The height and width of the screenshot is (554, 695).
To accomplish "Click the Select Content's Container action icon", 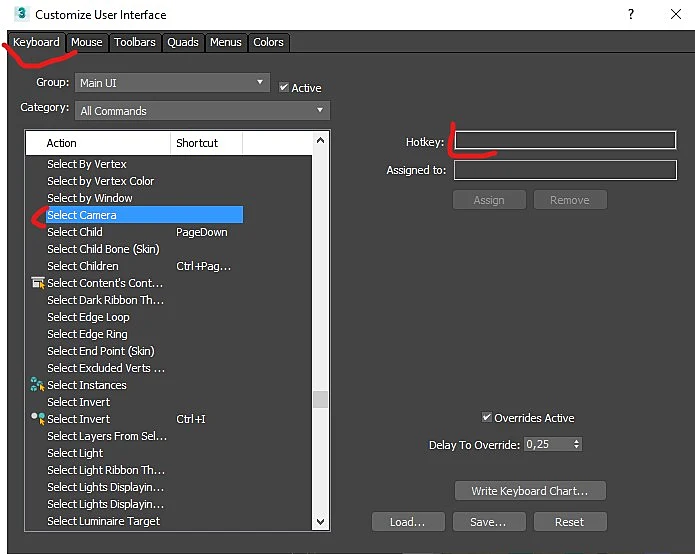I will point(38,283).
